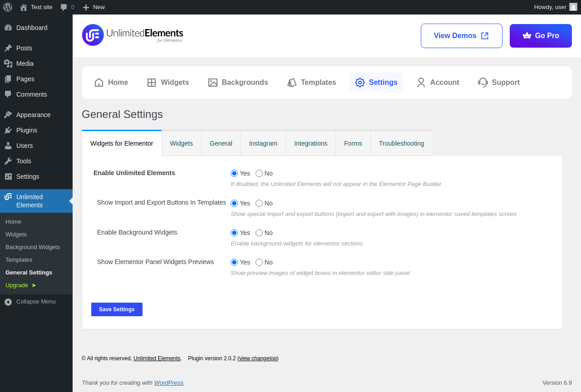The height and width of the screenshot is (392, 581).
Task: Click the Save Settings button
Action: 117,309
